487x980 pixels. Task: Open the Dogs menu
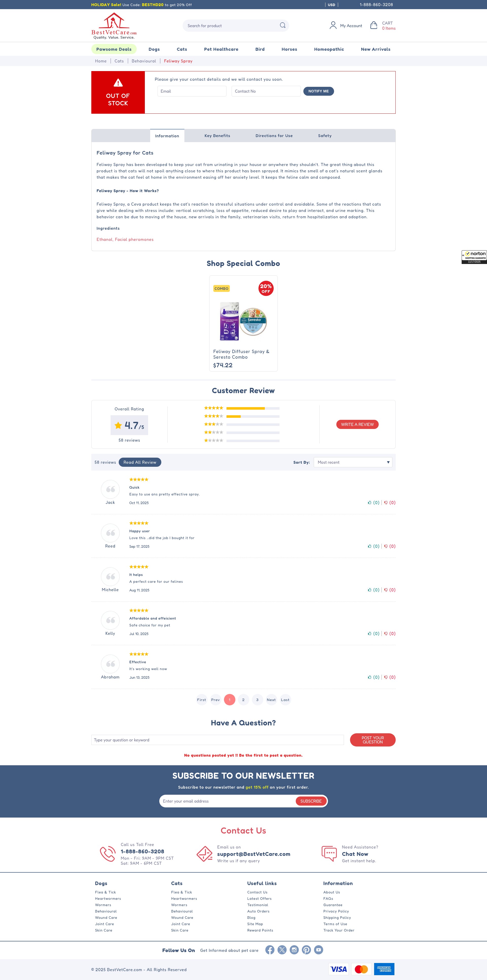tap(154, 49)
